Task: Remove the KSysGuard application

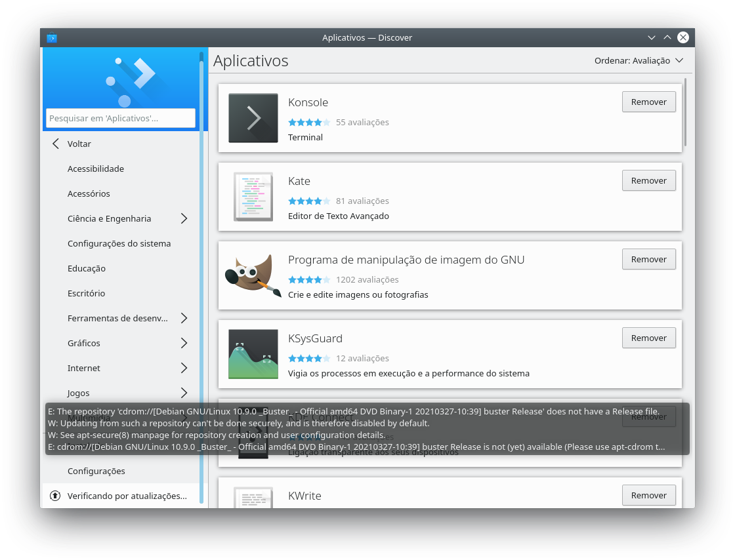Action: [x=649, y=338]
